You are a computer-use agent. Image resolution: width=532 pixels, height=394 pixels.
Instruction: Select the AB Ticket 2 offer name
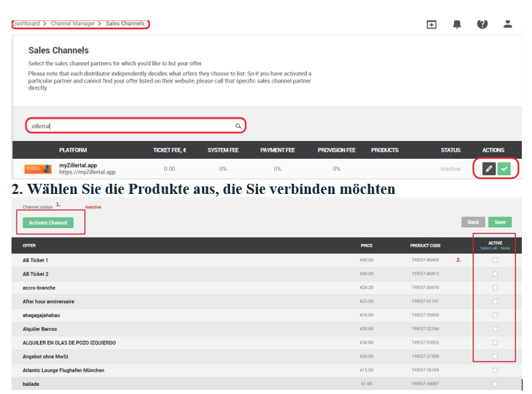pyautogui.click(x=35, y=274)
